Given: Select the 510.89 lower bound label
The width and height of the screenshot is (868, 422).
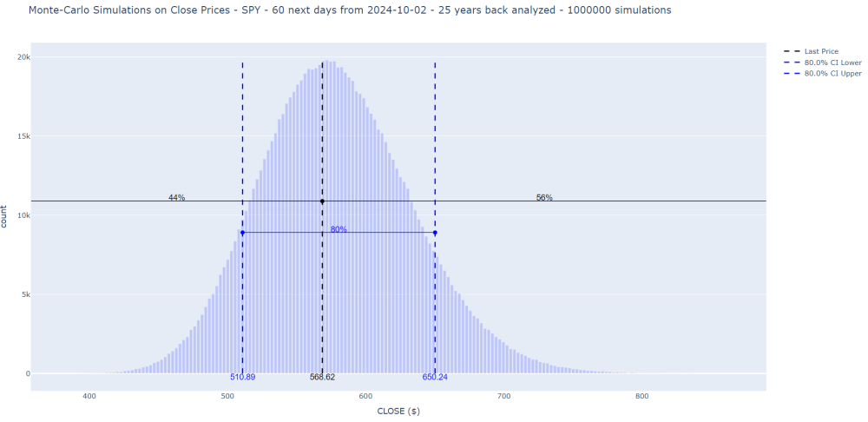Looking at the screenshot, I should tap(242, 378).
